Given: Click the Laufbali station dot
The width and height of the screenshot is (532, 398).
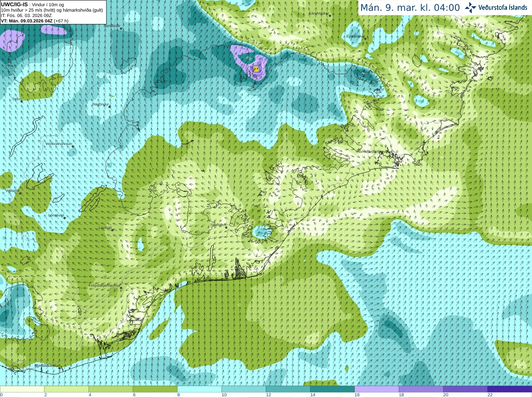Looking at the screenshot, I should tap(112, 230).
